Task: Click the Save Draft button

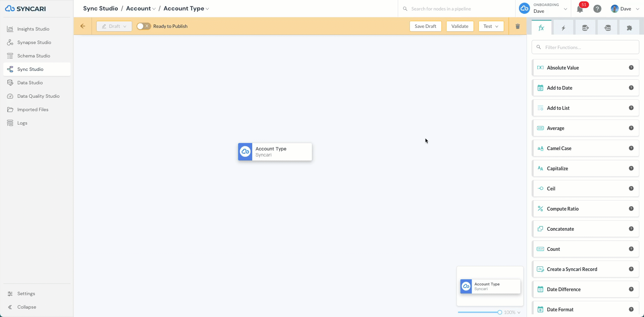Action: tap(425, 26)
